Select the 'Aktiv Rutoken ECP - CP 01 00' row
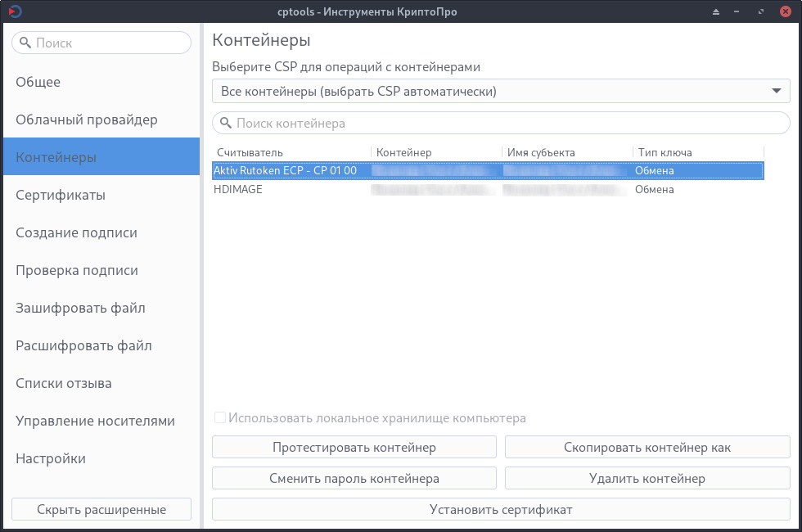This screenshot has width=802, height=532. point(488,170)
